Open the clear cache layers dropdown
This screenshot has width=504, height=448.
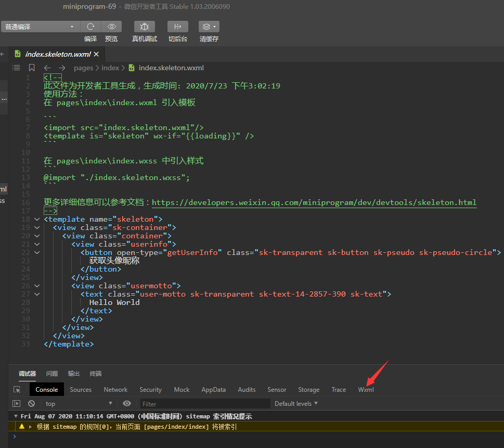[209, 27]
